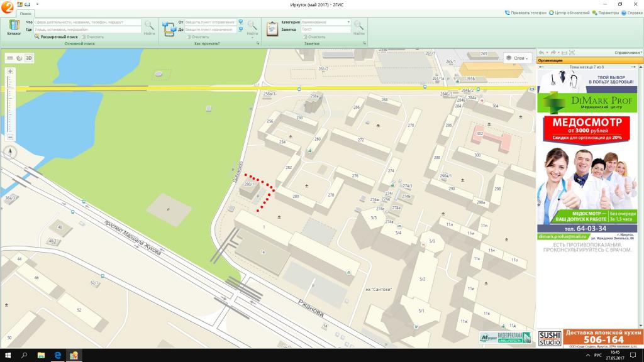644x362 pixels.
Task: Click zoom out minus on map
Action: [x=10, y=137]
